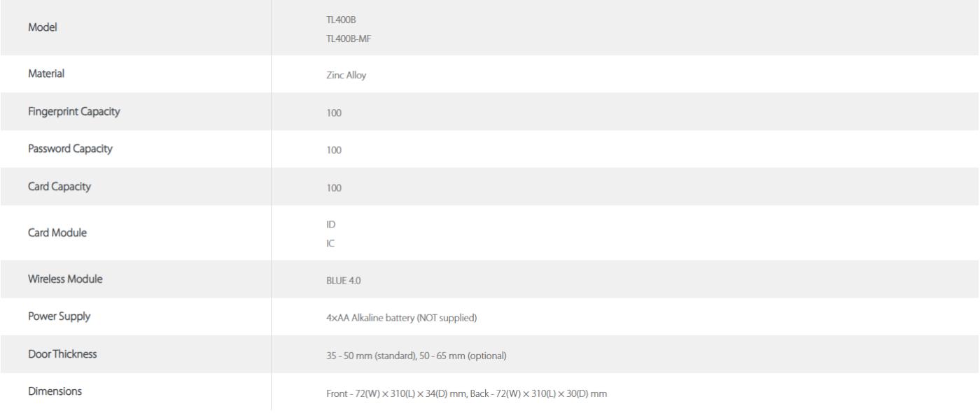Select the TL400B model text
980x413 pixels.
[x=331, y=18]
